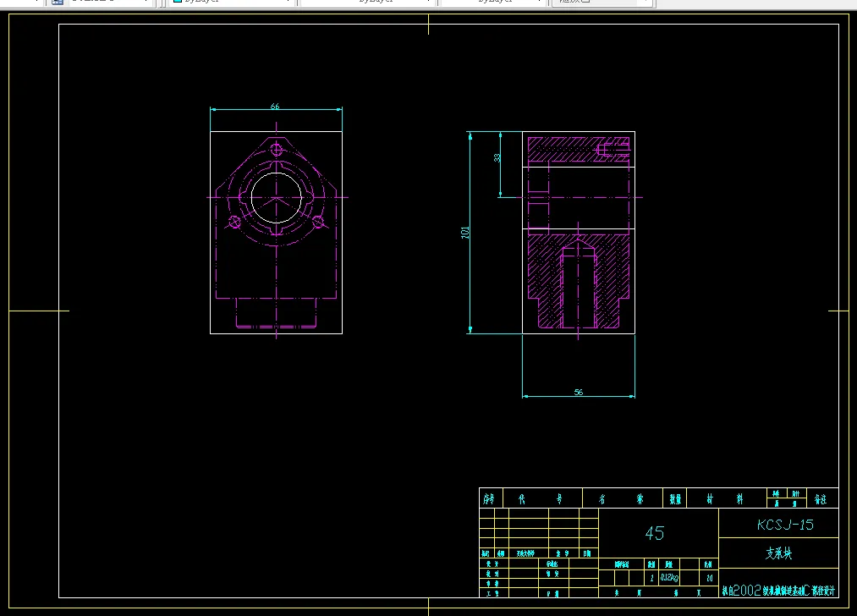Select the 66 width dimension text
This screenshot has height=616, width=857.
(x=275, y=106)
